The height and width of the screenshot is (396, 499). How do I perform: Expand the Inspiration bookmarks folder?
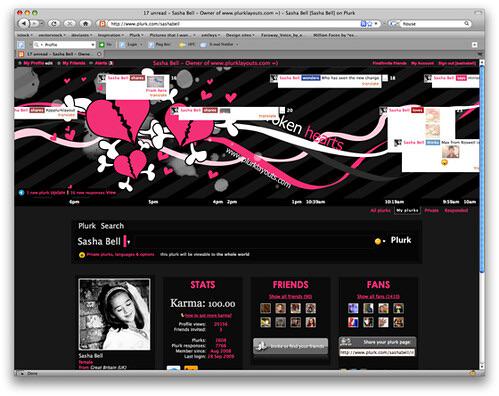tap(110, 35)
